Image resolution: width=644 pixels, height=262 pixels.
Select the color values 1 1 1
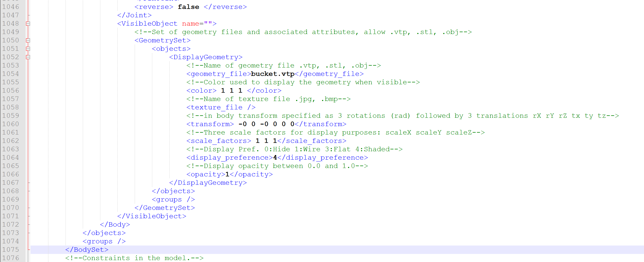(231, 90)
